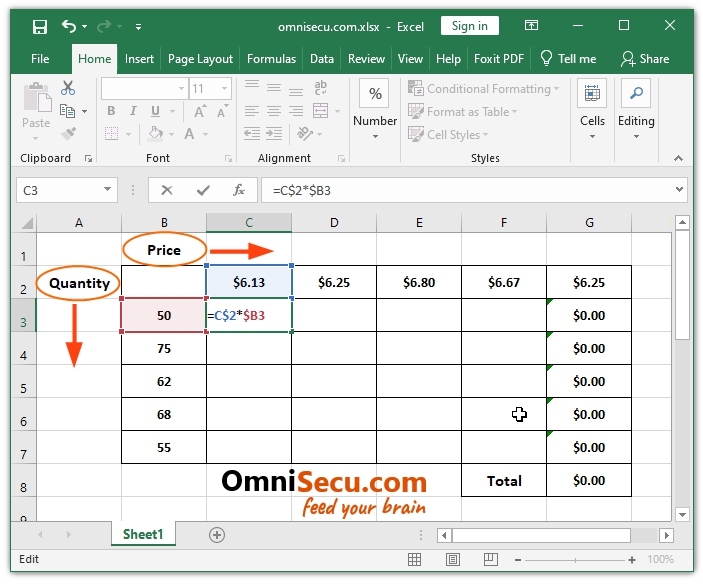The height and width of the screenshot is (584, 703).
Task: Click the Select All corner triangle
Action: (26, 222)
